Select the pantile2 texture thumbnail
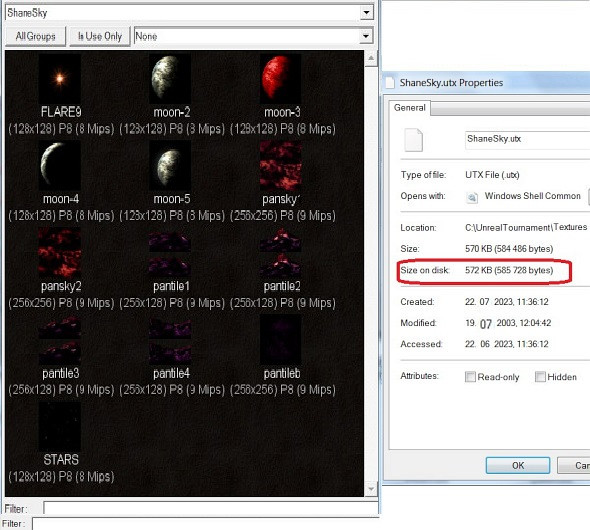Image resolution: width=590 pixels, height=530 pixels. point(281,253)
